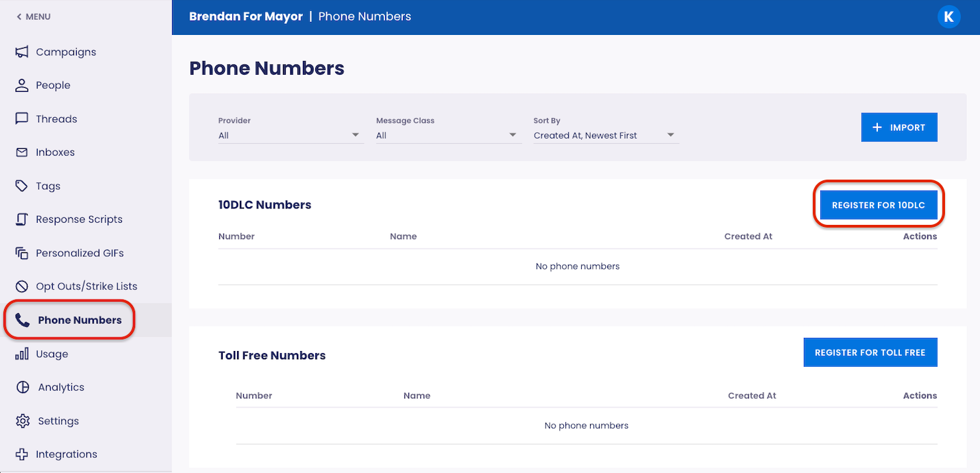Open Threads from the sidebar
This screenshot has height=473, width=980.
coord(23,119)
